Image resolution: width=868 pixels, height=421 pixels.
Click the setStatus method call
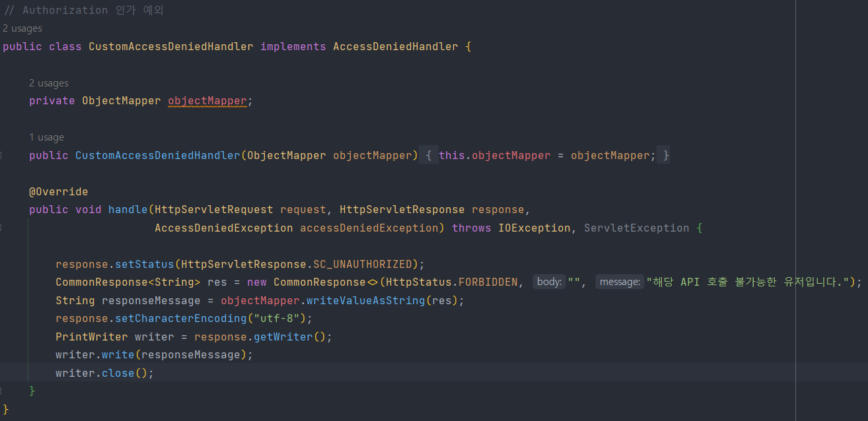pos(144,264)
